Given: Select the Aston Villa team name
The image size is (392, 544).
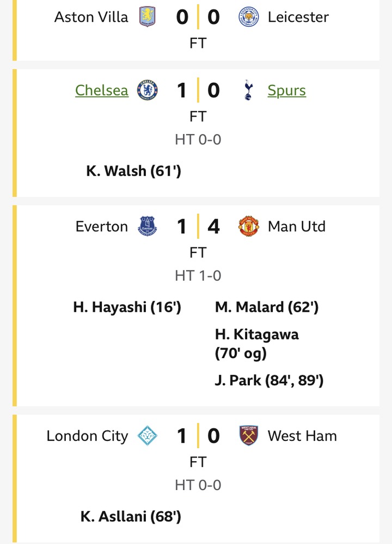Looking at the screenshot, I should pos(91,17).
